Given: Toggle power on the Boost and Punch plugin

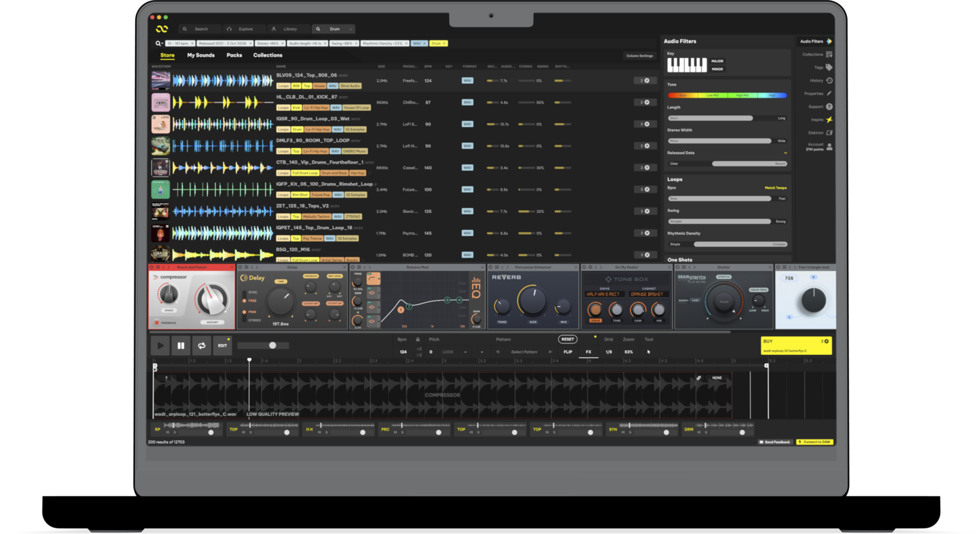Looking at the screenshot, I should [152, 267].
